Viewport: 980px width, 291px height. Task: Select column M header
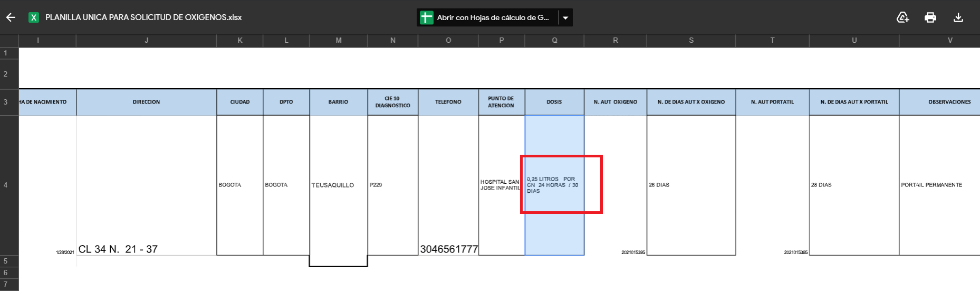pos(339,40)
